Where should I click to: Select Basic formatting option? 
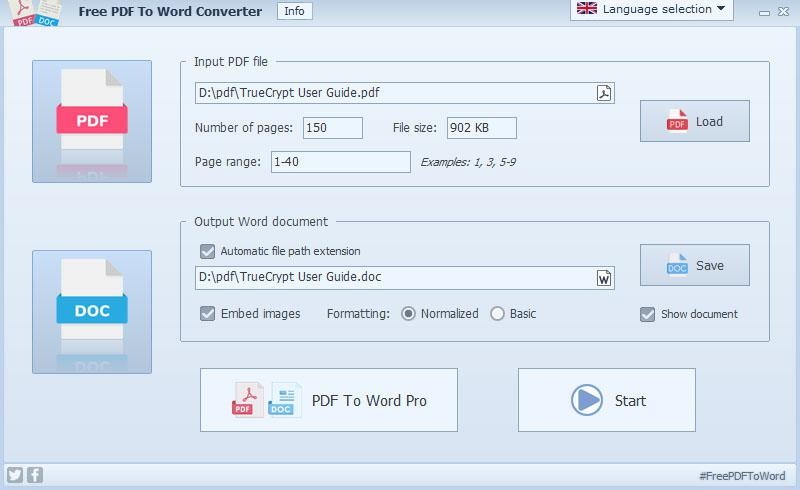point(497,313)
